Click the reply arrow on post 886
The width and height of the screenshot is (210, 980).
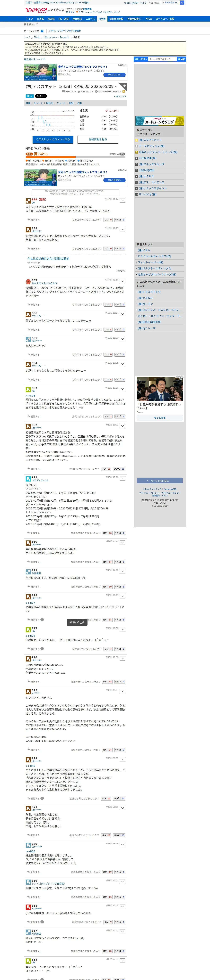pyautogui.click(x=29, y=329)
